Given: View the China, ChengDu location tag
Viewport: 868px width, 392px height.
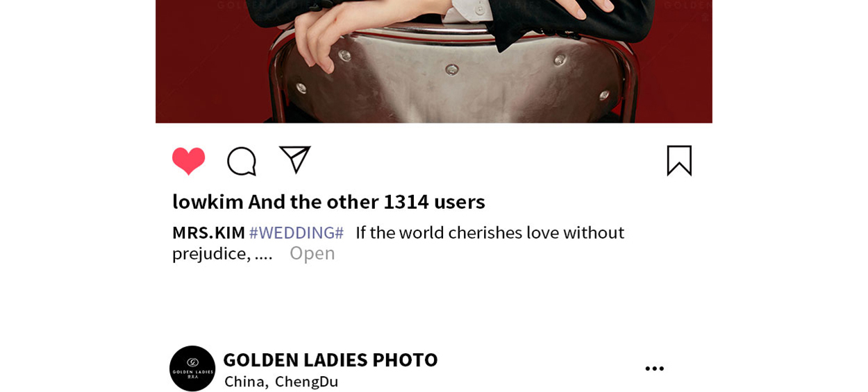Looking at the screenshot, I should pyautogui.click(x=281, y=382).
